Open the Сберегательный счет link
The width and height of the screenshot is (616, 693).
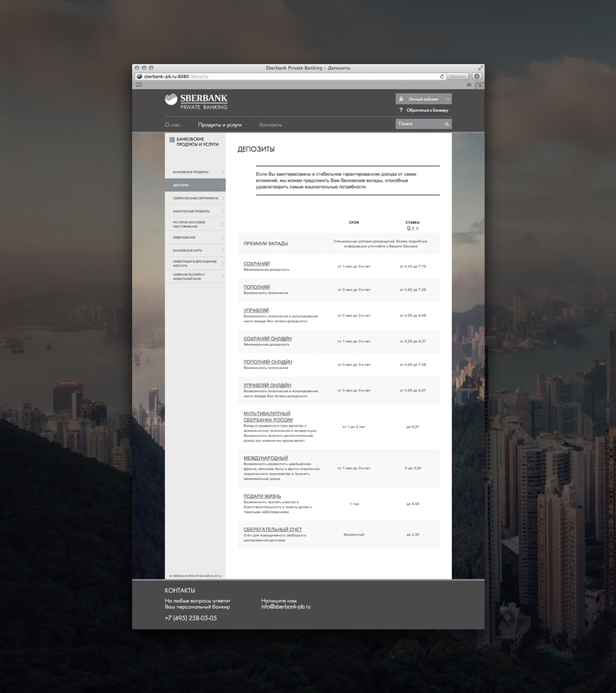click(273, 529)
